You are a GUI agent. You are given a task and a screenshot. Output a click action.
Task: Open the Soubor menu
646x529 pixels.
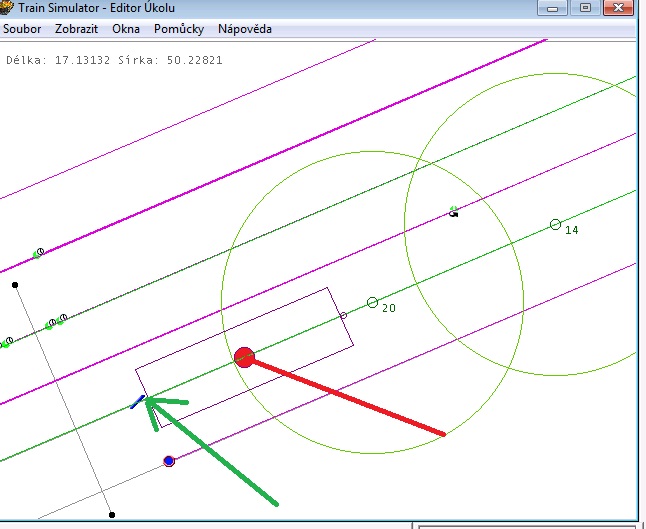(x=22, y=29)
